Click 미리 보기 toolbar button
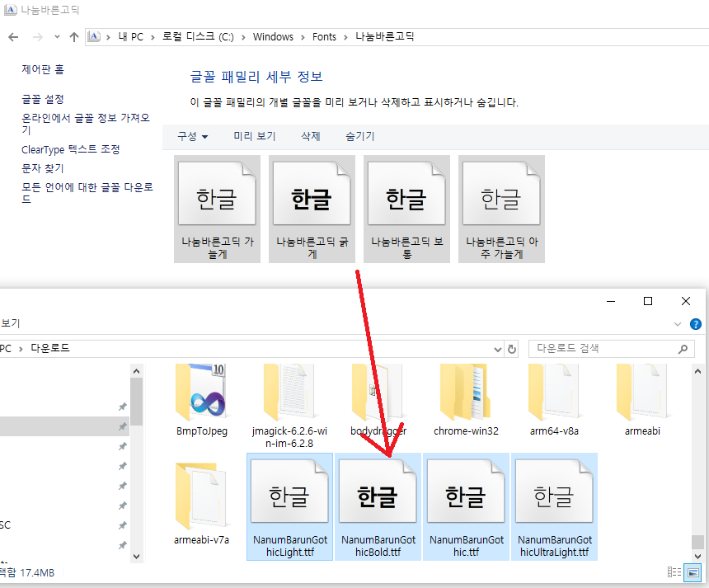This screenshot has height=588, width=709. (255, 136)
